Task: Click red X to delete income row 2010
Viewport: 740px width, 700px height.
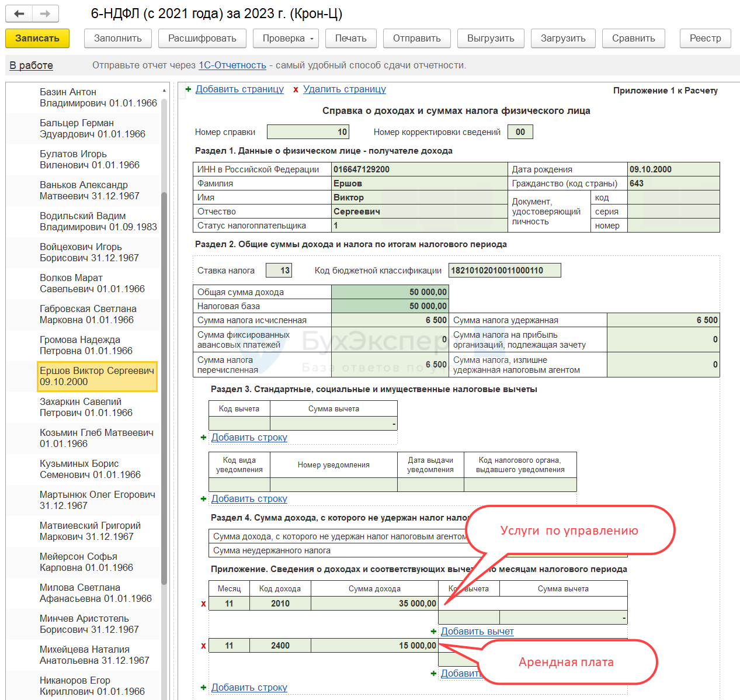Action: click(203, 604)
